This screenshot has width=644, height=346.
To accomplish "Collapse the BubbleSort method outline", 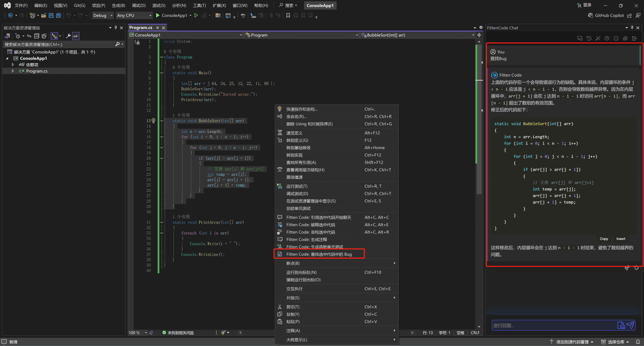I will (162, 121).
